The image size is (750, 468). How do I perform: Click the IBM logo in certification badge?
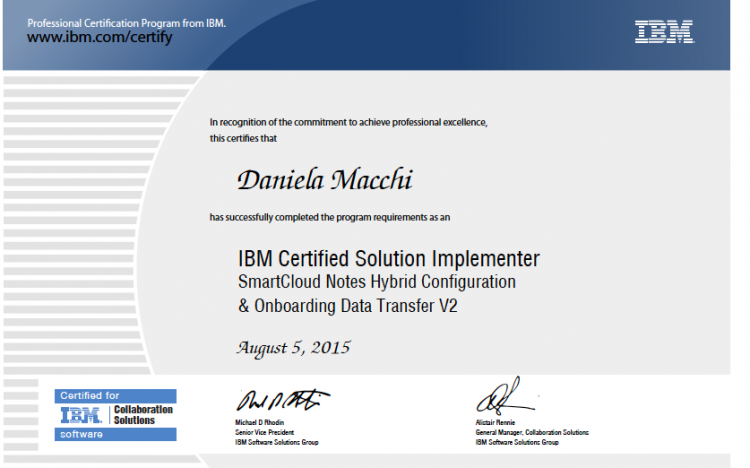[81, 415]
